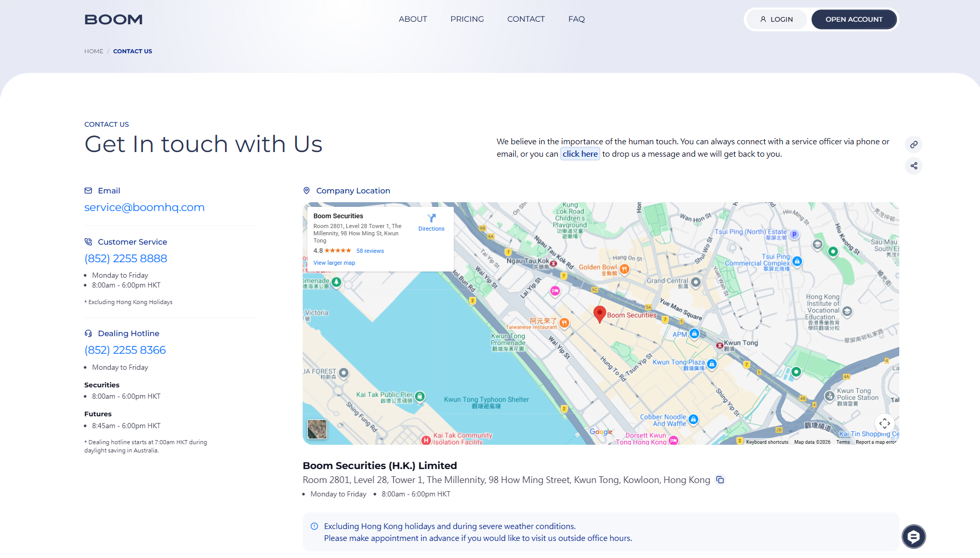Switch map to satellite thumbnail view
The width and height of the screenshot is (980, 558).
point(317,429)
